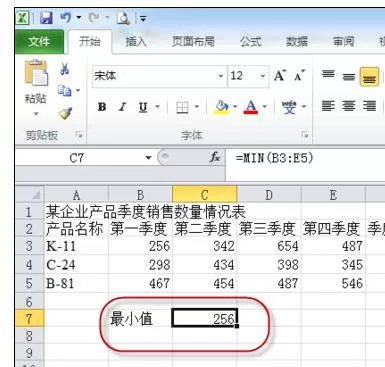Open the font size dropdown arrow
385x367 pixels.
click(263, 76)
